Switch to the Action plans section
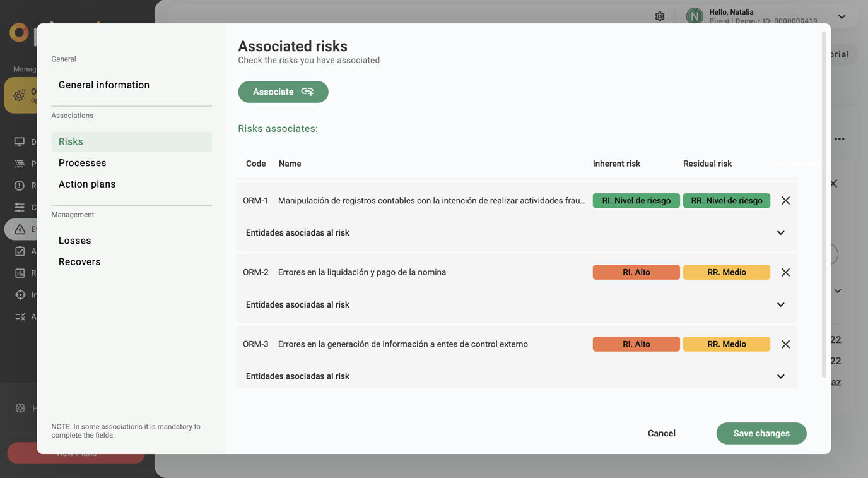The image size is (868, 478). pyautogui.click(x=87, y=184)
